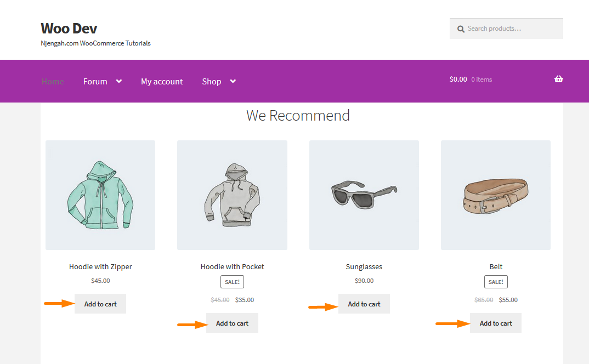Click the $90.00 Sunglasses price
The height and width of the screenshot is (364, 589).
(x=364, y=281)
